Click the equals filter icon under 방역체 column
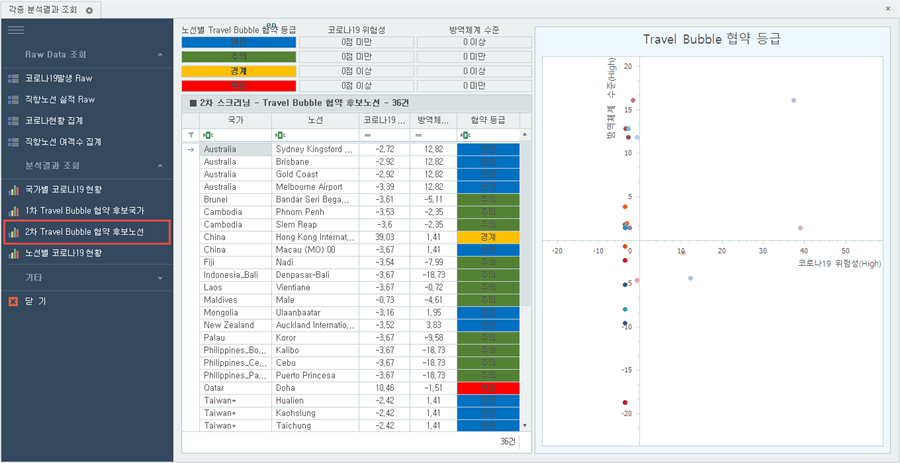Image resolution: width=900 pixels, height=463 pixels. tap(417, 134)
